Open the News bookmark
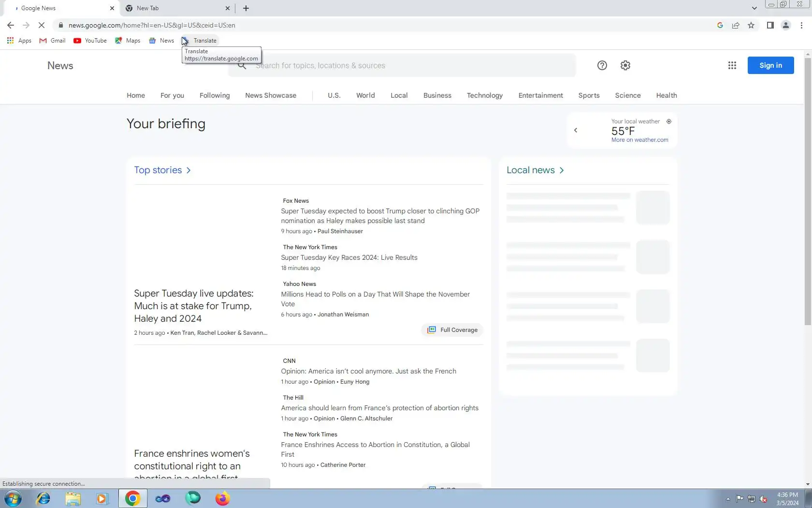The height and width of the screenshot is (508, 812). 161,41
